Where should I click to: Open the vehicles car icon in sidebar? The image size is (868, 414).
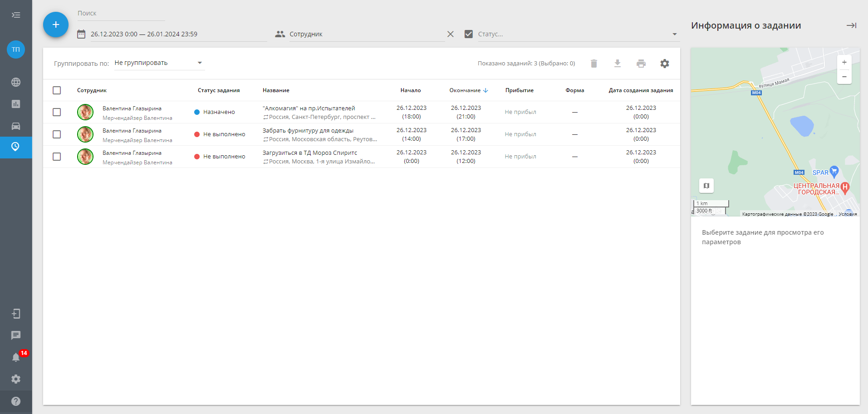(x=16, y=126)
